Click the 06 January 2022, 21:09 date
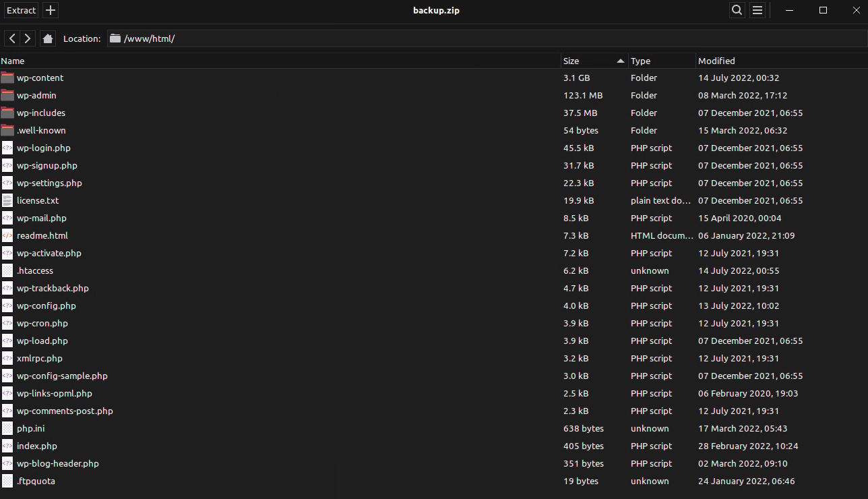The height and width of the screenshot is (499, 868). [747, 235]
